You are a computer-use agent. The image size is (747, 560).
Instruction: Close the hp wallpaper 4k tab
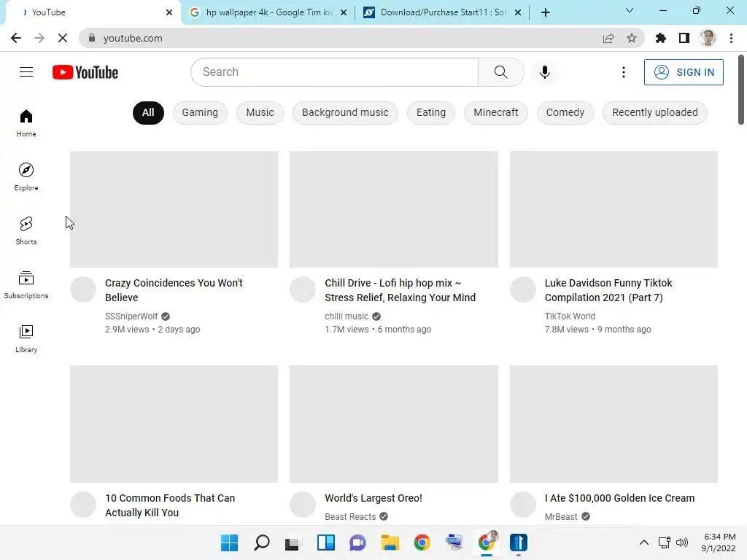pos(344,12)
